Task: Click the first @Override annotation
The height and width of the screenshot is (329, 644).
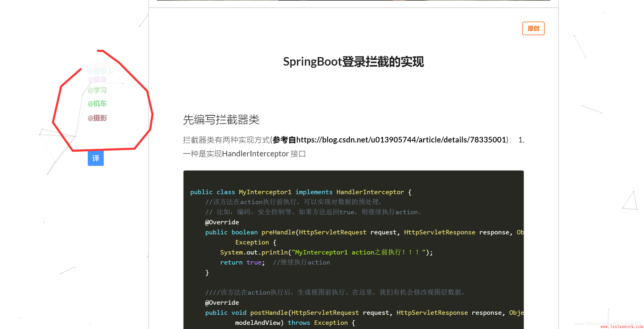Action: (x=222, y=222)
